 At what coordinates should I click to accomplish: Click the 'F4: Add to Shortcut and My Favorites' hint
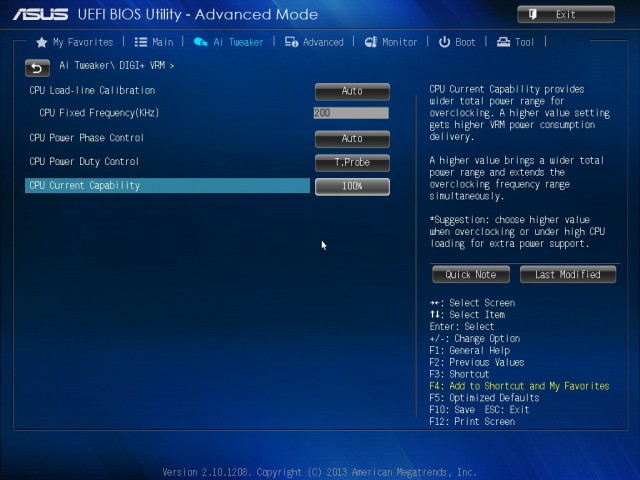(519, 386)
